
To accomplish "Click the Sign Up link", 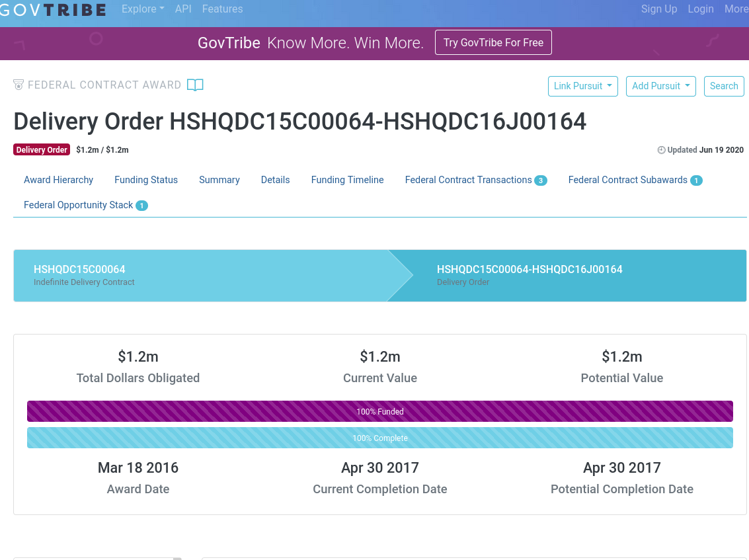I will pos(658,9).
